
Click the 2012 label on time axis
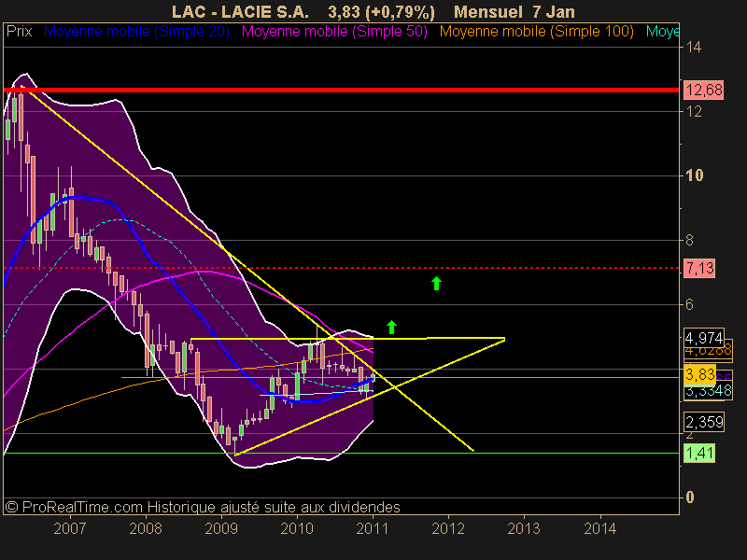[x=448, y=528]
